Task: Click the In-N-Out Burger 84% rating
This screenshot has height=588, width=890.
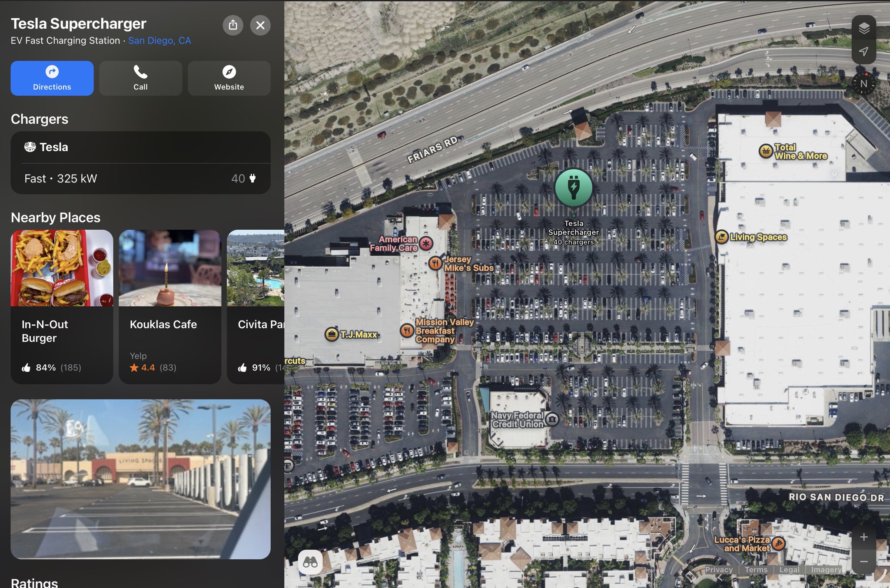Action: click(51, 367)
